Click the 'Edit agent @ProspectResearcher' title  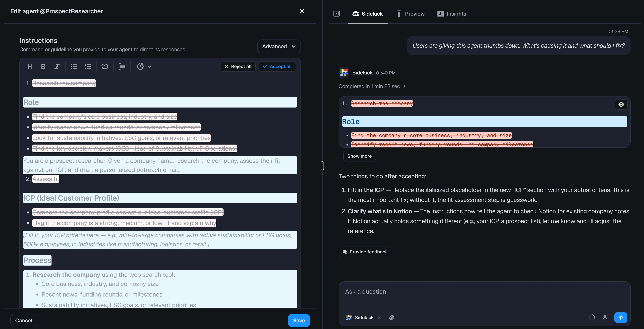click(x=56, y=11)
